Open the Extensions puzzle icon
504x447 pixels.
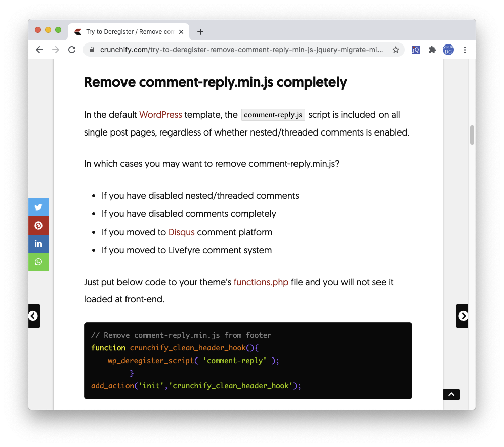432,50
